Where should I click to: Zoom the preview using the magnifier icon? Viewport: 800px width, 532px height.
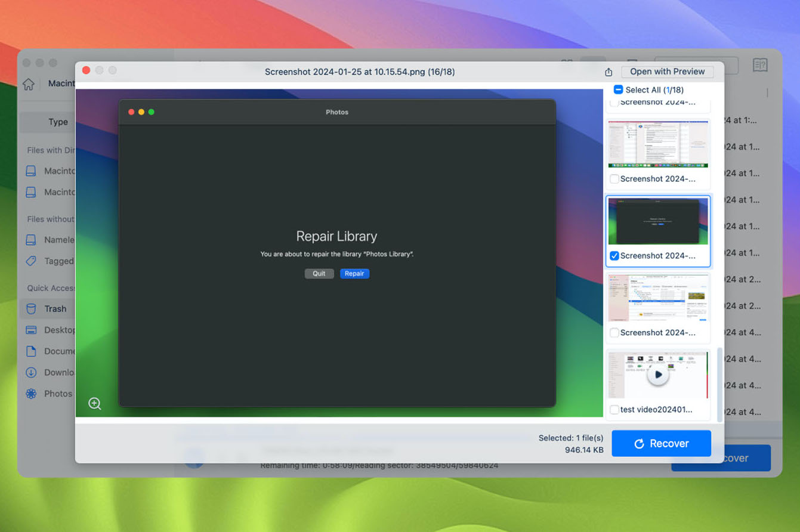pyautogui.click(x=94, y=404)
